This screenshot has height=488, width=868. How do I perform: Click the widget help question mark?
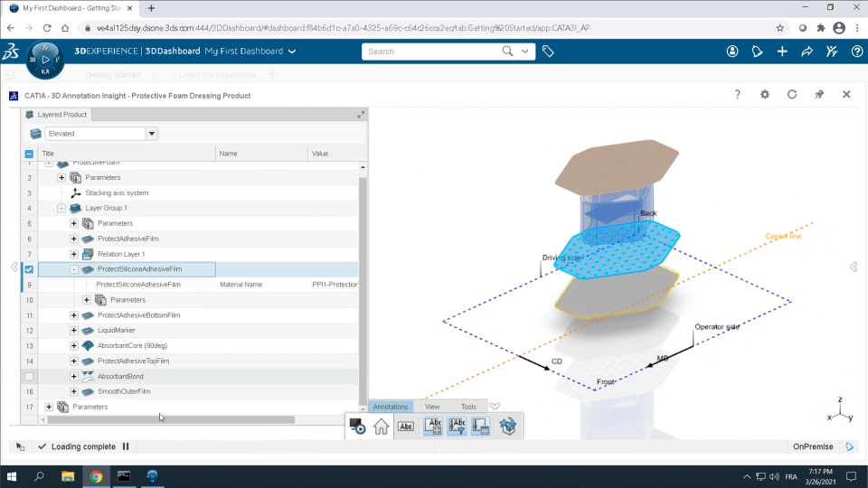pyautogui.click(x=738, y=95)
